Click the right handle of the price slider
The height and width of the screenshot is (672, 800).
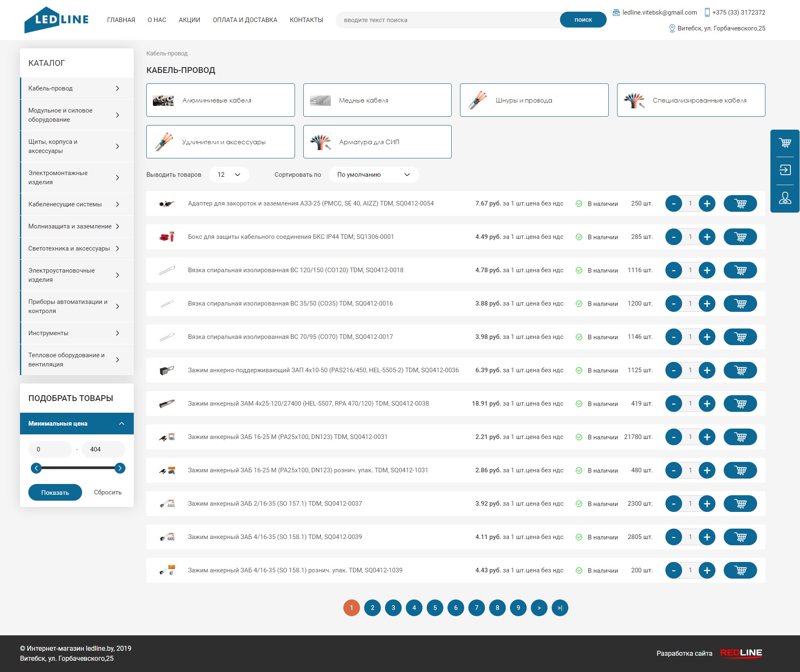click(120, 468)
